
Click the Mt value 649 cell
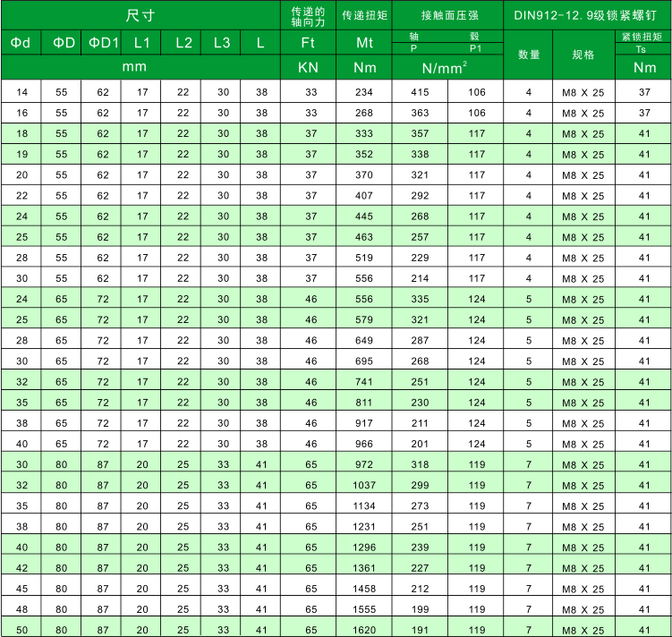[x=364, y=340]
